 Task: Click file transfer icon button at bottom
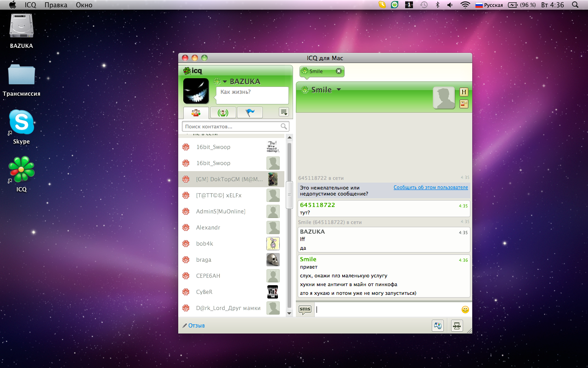click(x=457, y=326)
